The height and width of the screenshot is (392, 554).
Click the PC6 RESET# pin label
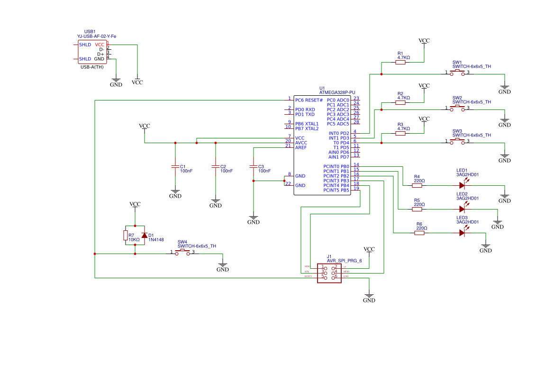click(x=309, y=100)
